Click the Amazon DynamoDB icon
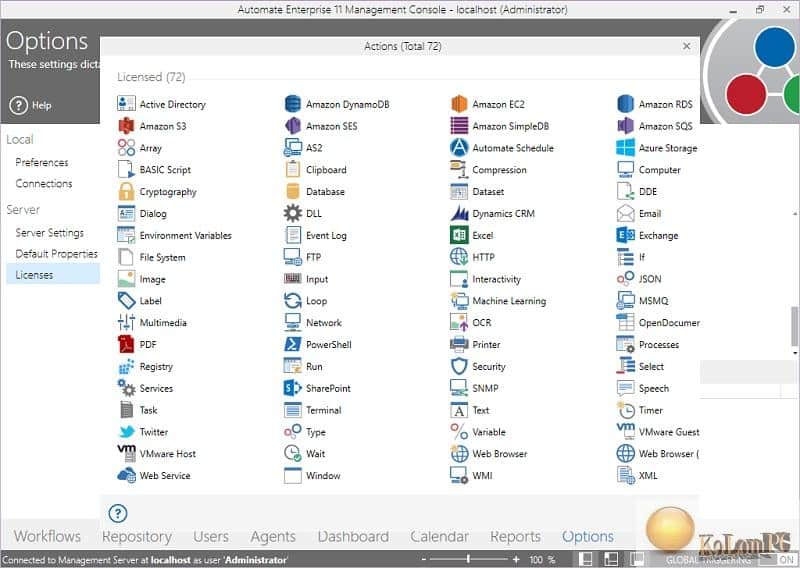Image resolution: width=800 pixels, height=568 pixels. 292,104
